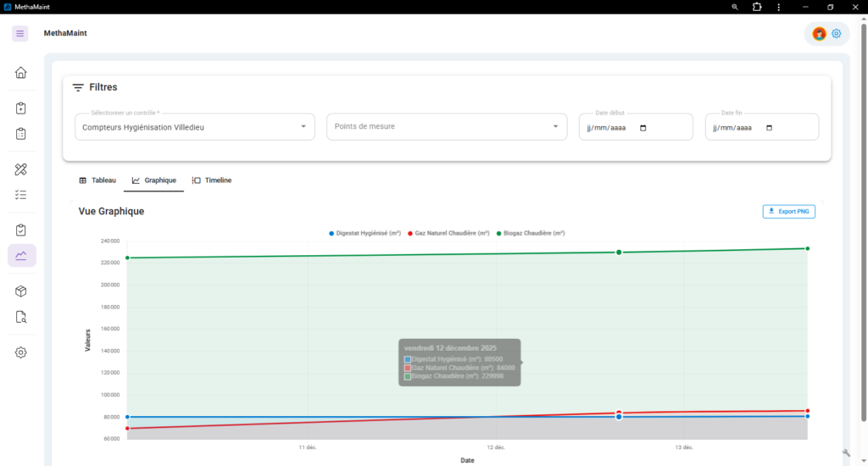Open the checklist tasks sidebar icon
This screenshot has height=466, width=868.
click(x=21, y=195)
